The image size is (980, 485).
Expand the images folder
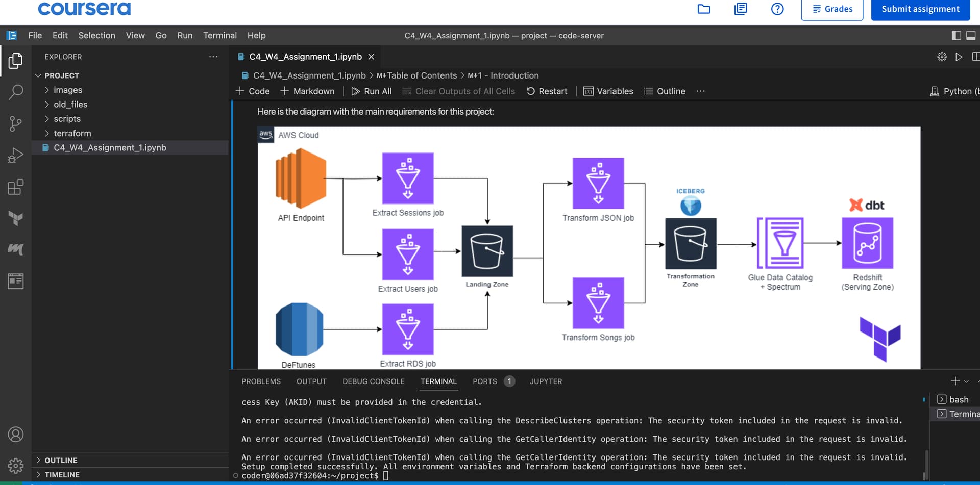click(x=130, y=90)
